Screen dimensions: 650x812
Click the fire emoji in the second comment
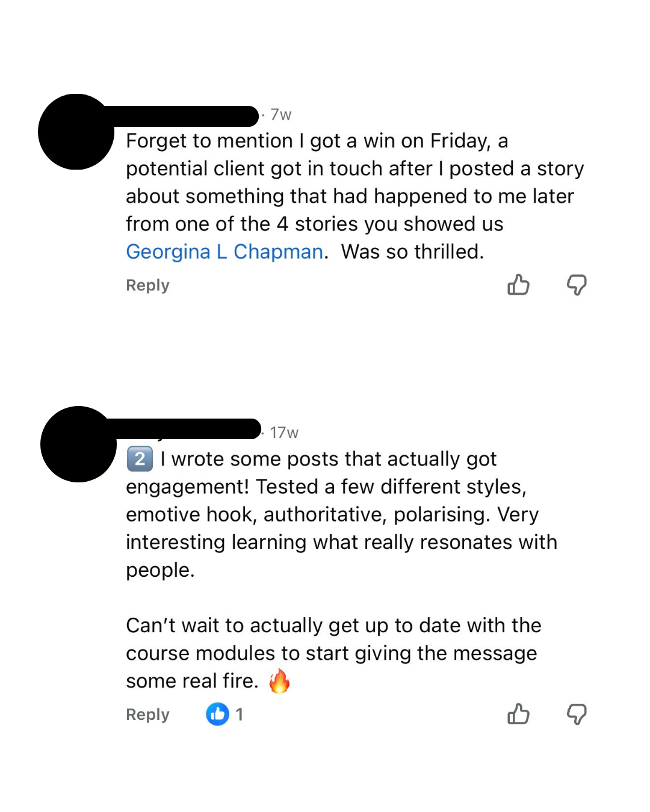coord(279,680)
